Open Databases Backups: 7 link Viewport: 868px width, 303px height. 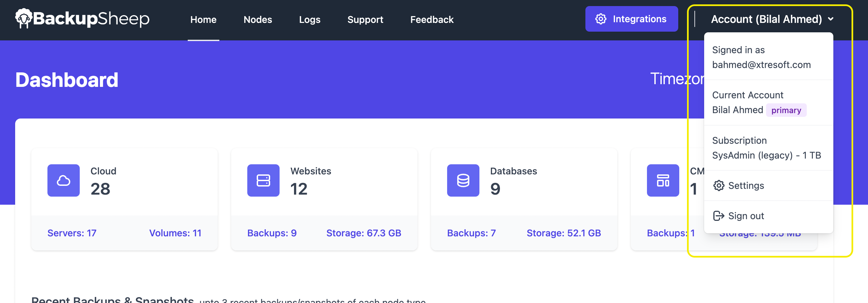click(x=471, y=233)
